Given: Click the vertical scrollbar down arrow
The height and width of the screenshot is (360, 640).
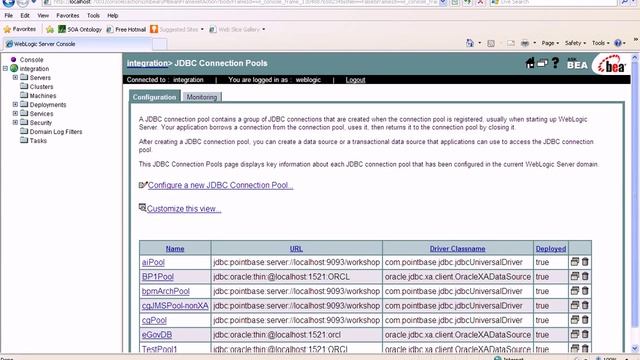Looking at the screenshot, I should pyautogui.click(x=635, y=349).
